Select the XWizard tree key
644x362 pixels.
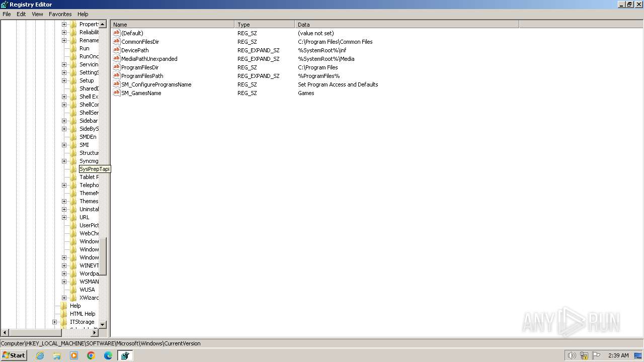click(89, 298)
